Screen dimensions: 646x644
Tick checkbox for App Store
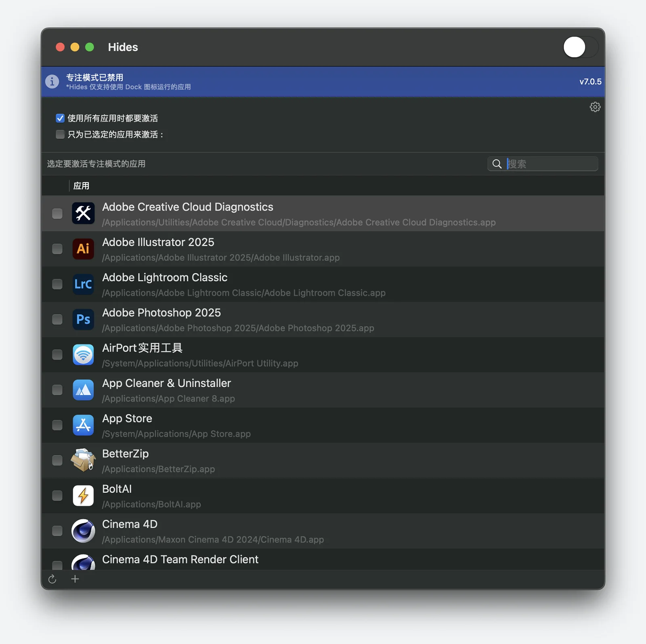click(57, 425)
